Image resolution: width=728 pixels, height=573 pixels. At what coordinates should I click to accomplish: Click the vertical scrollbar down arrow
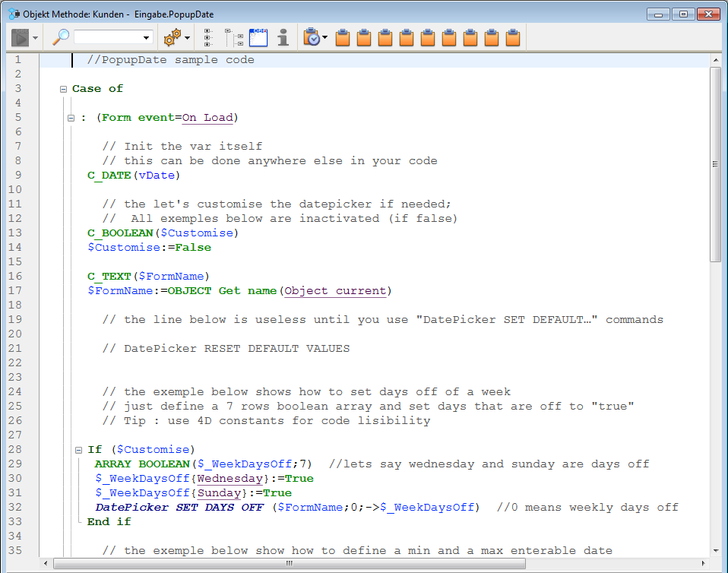(x=715, y=550)
